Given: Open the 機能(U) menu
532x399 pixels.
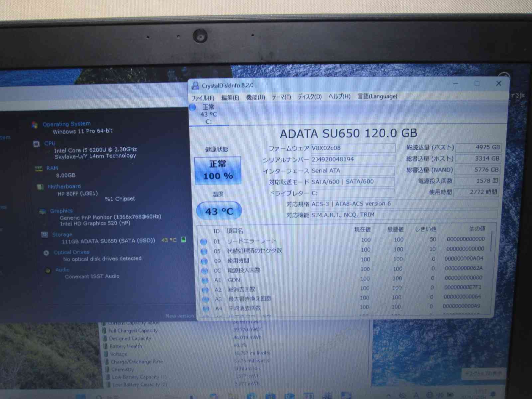Looking at the screenshot, I should (255, 97).
